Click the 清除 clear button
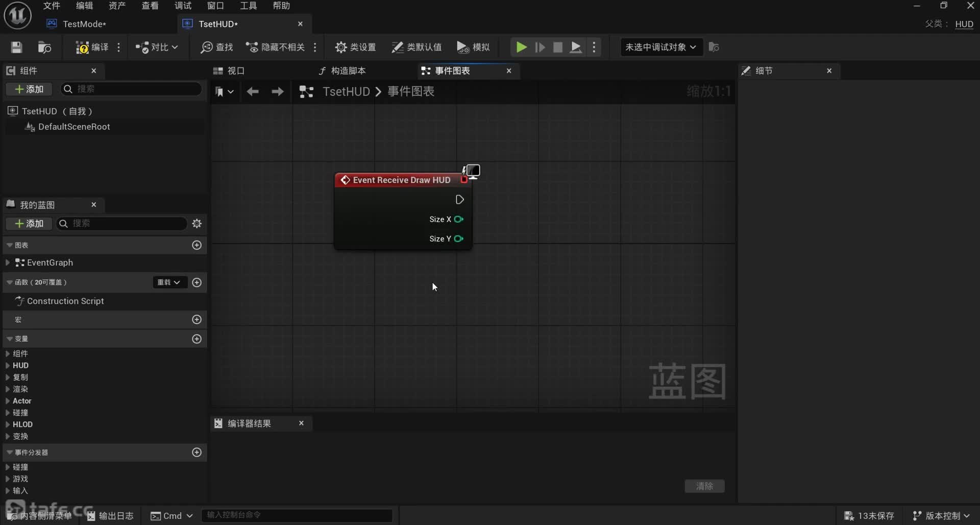This screenshot has height=525, width=980. (x=704, y=486)
